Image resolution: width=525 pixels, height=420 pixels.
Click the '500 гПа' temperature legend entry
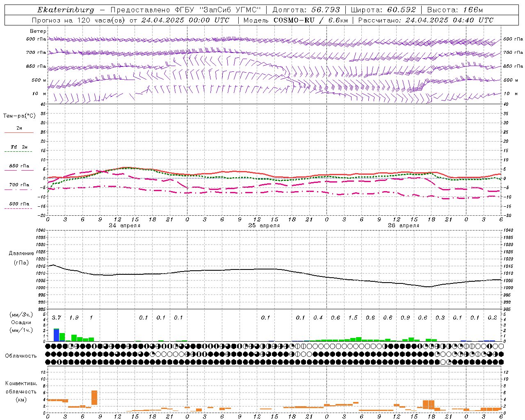coord(19,204)
